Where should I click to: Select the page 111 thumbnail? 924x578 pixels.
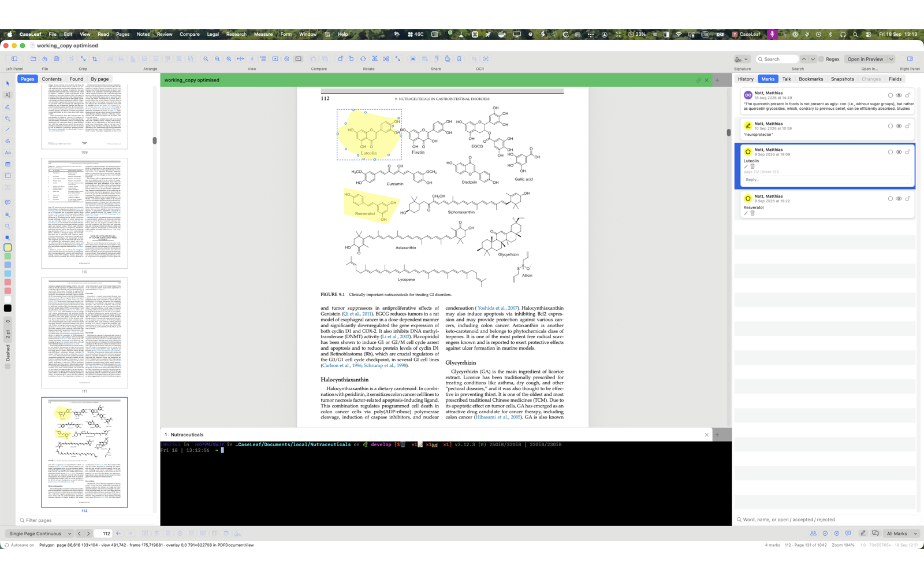pyautogui.click(x=84, y=333)
